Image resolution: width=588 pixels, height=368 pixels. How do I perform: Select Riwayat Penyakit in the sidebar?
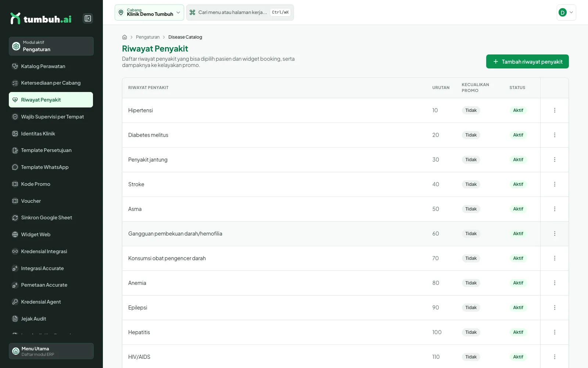51,100
